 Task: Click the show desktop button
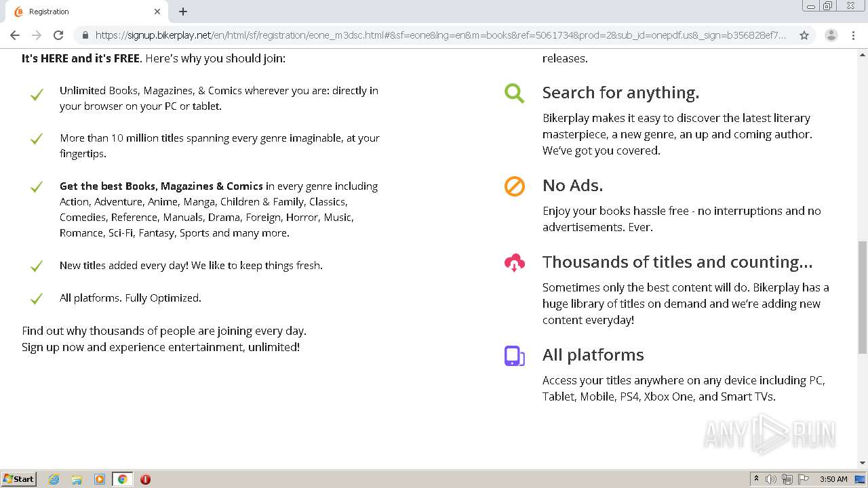861,479
